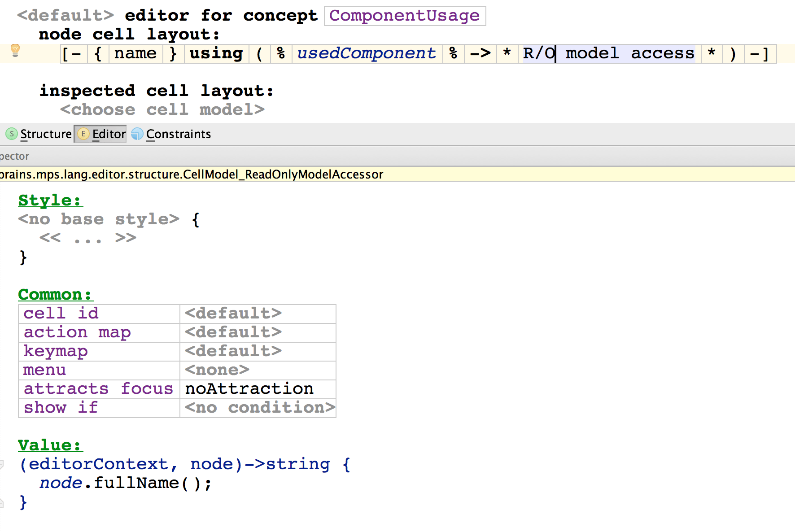Click the opening '(' cell after using
The height and width of the screenshot is (532, 795).
coord(259,54)
